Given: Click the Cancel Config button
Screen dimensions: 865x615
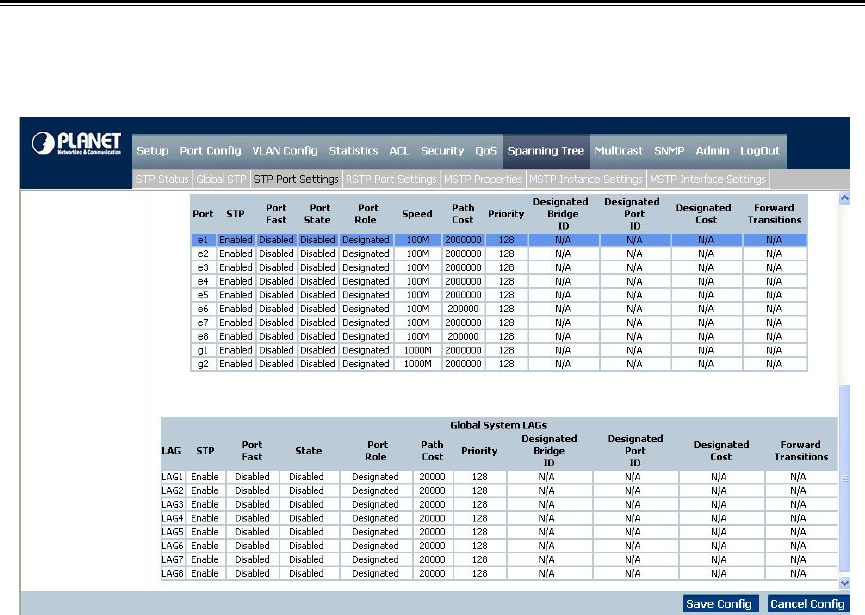Looking at the screenshot, I should point(807,604).
